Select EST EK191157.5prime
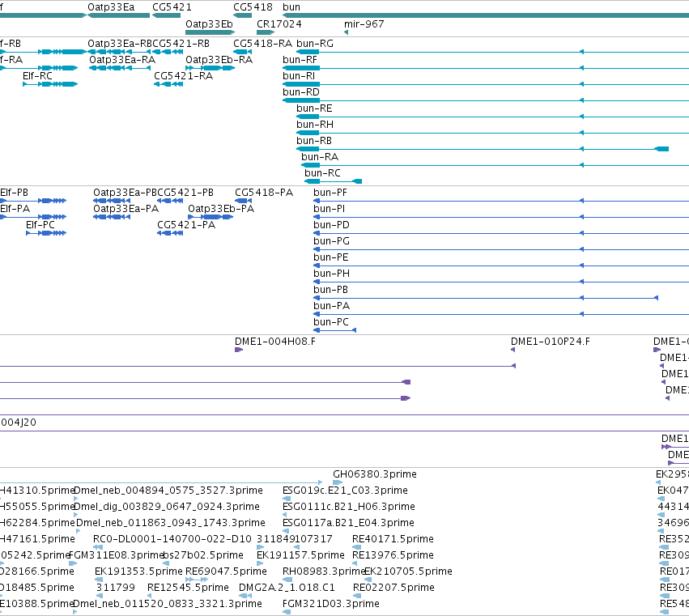 tap(261, 563)
